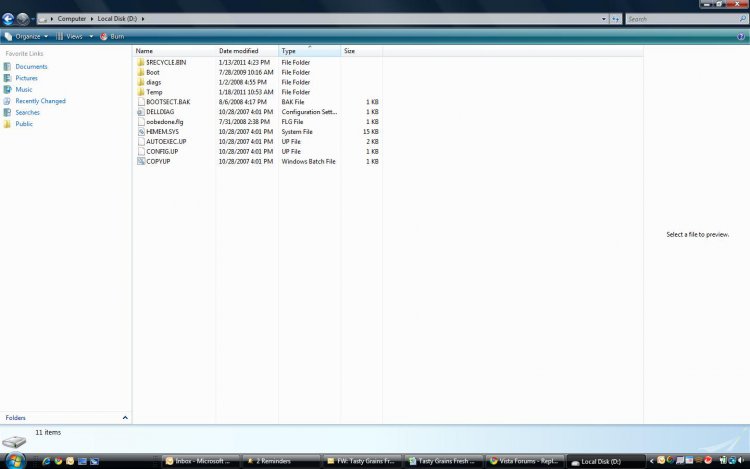The image size is (750, 469).
Task: Open the Recently Changed favorite link
Action: [x=40, y=101]
